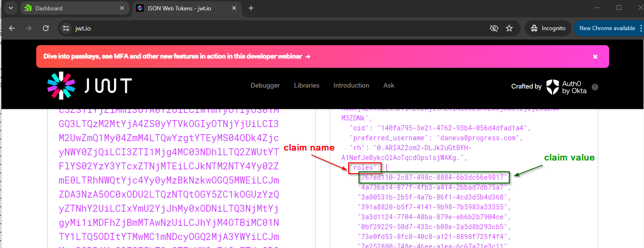Focus the jwt.io address bar
Screen dimensions: 644x248
278,28
